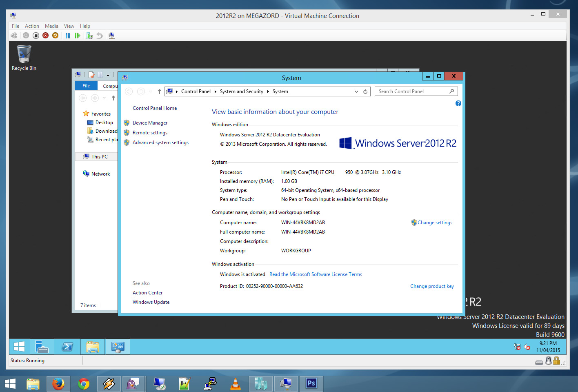Read the Microsoft Software License Terms
Screen dimensions: 578x392
[x=316, y=274]
